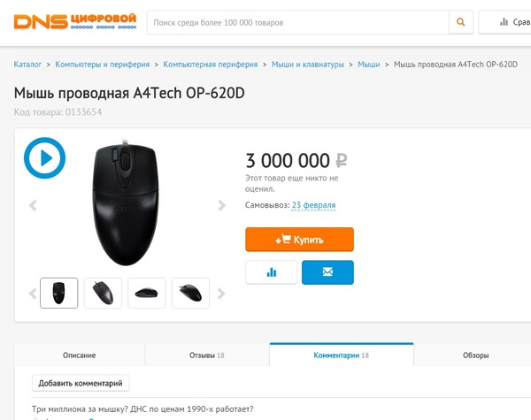Open the 23 февраля pickup date link
Viewport: 531px width, 420px height.
coord(313,206)
